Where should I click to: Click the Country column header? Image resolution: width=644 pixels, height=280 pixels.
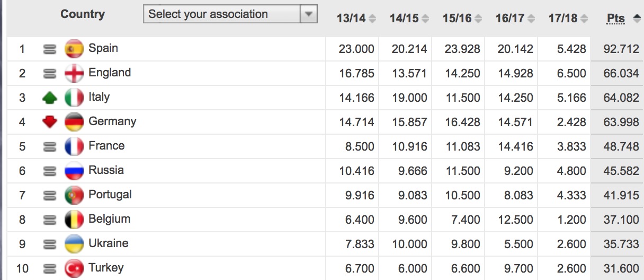click(83, 14)
